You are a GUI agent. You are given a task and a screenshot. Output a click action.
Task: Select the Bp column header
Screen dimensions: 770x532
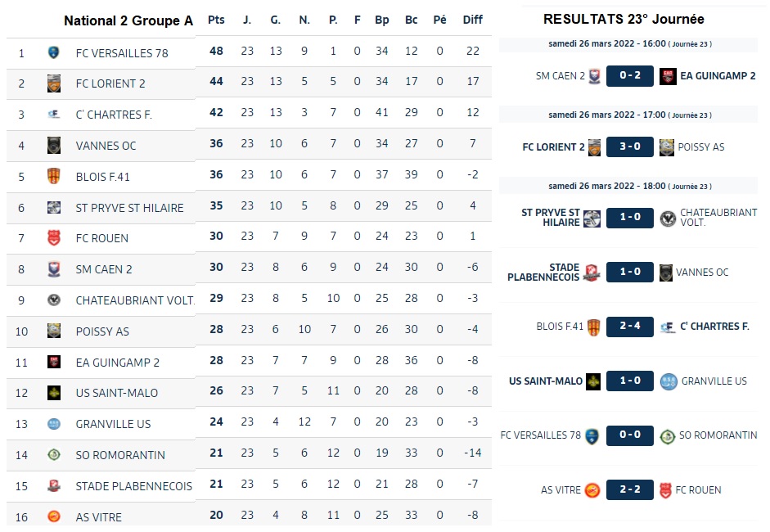tap(382, 20)
